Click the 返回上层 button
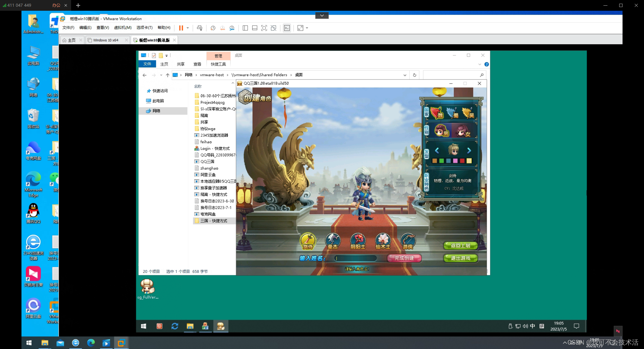The height and width of the screenshot is (349, 644). 461,246
